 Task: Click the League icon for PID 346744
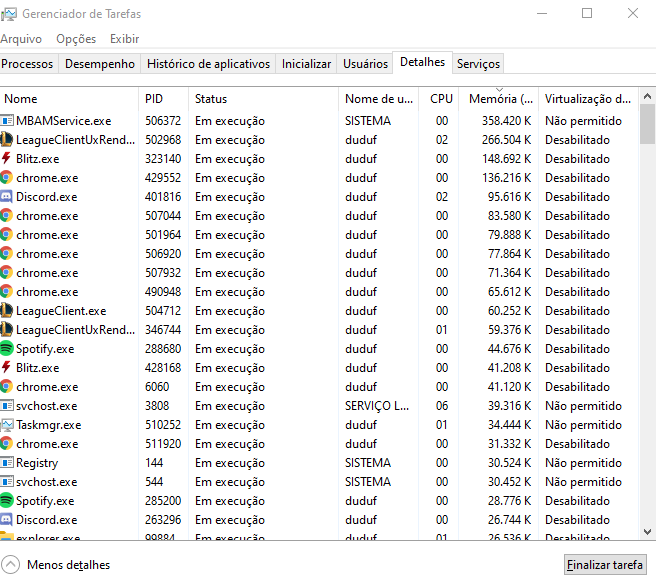tap(7, 330)
